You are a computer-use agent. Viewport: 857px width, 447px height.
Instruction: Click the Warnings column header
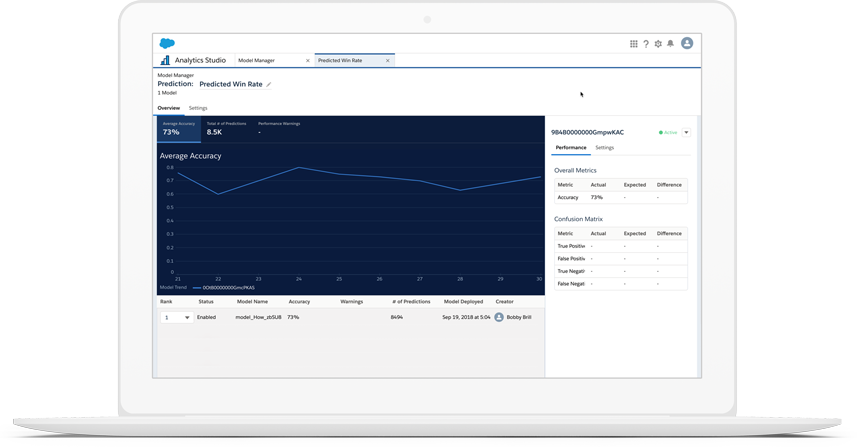click(351, 302)
